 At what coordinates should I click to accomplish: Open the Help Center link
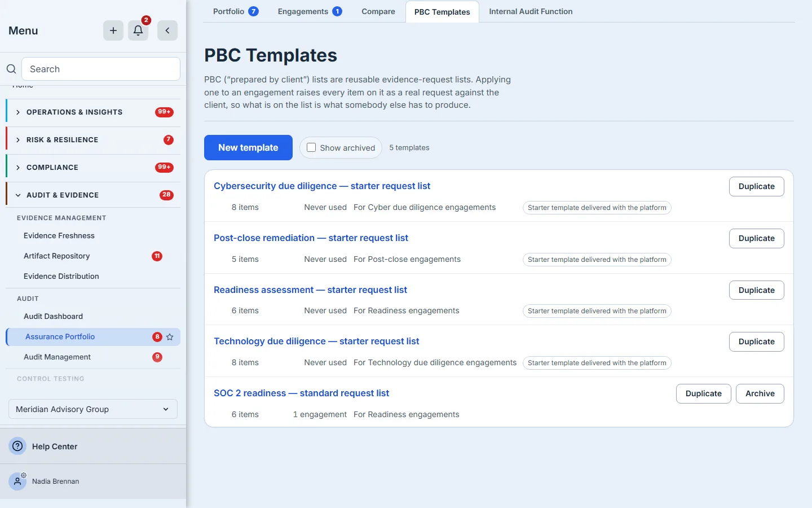coord(55,446)
